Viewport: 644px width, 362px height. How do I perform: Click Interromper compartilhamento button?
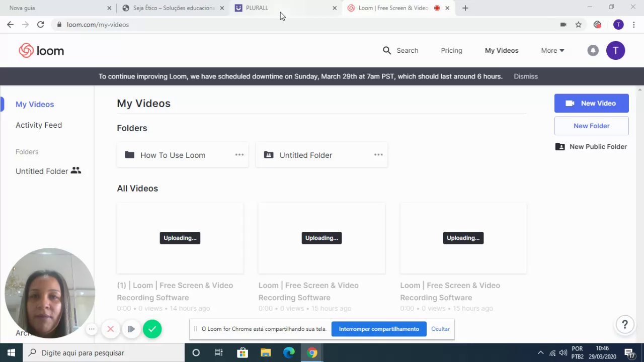[379, 329]
